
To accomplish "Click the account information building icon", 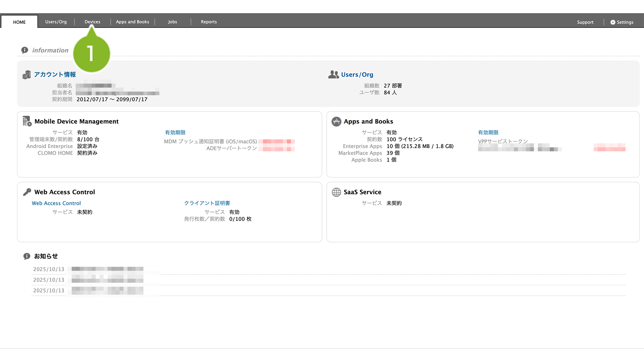I will coord(26,75).
